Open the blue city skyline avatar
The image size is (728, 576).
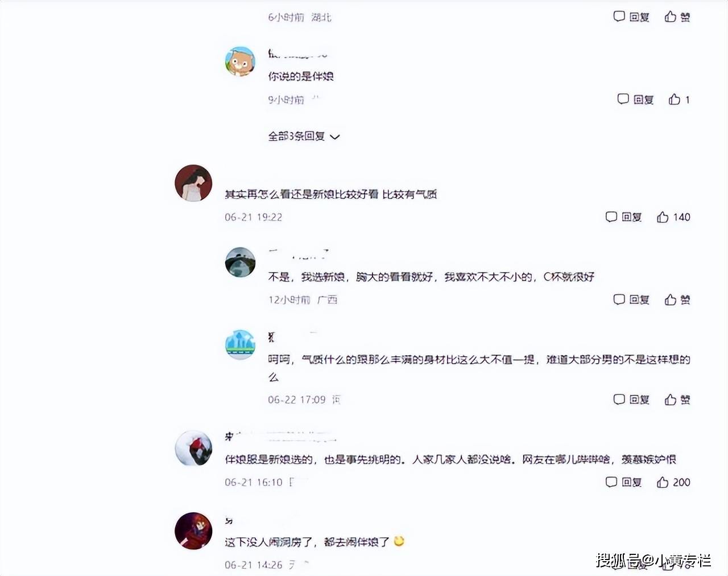click(240, 345)
